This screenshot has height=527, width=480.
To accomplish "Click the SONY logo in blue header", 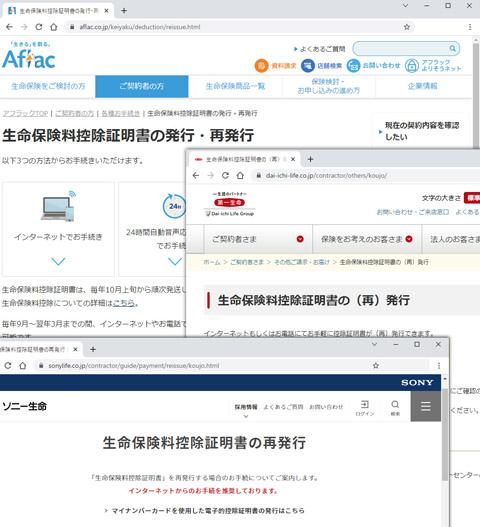I will click(417, 382).
